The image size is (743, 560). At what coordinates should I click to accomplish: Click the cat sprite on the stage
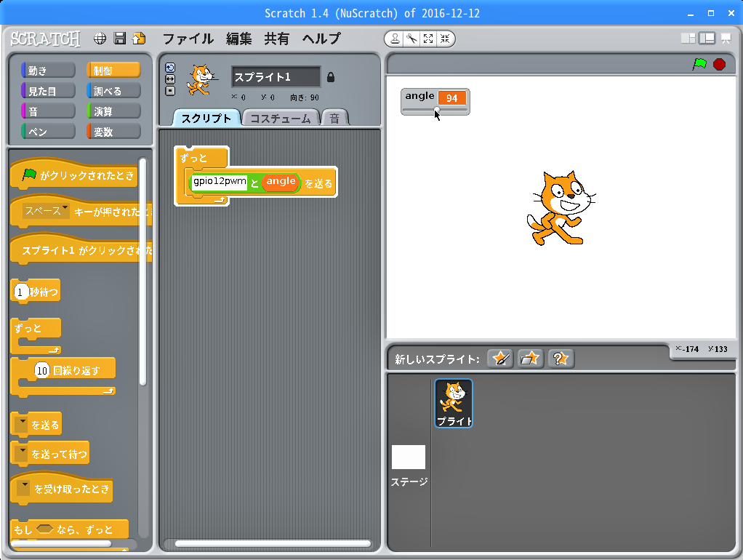[x=560, y=208]
